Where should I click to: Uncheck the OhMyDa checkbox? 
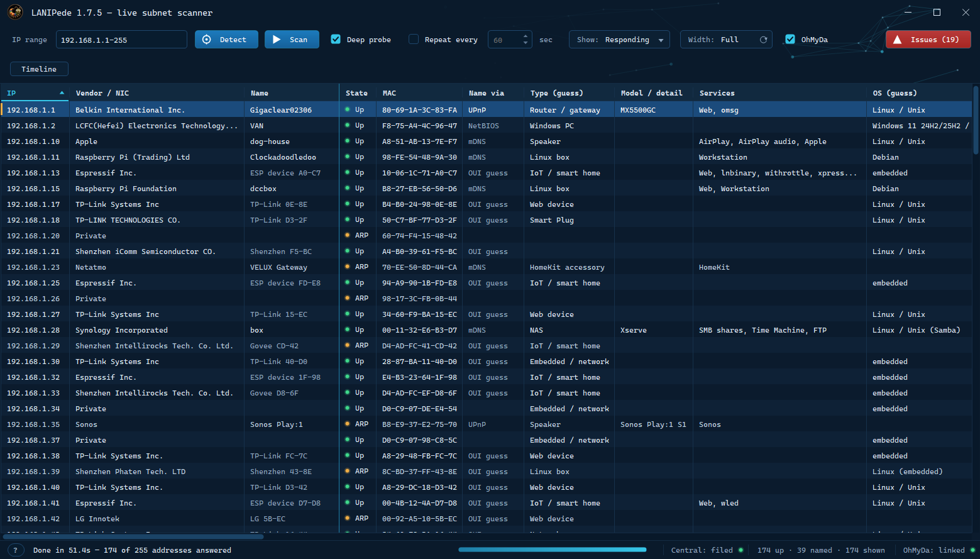[x=790, y=39]
